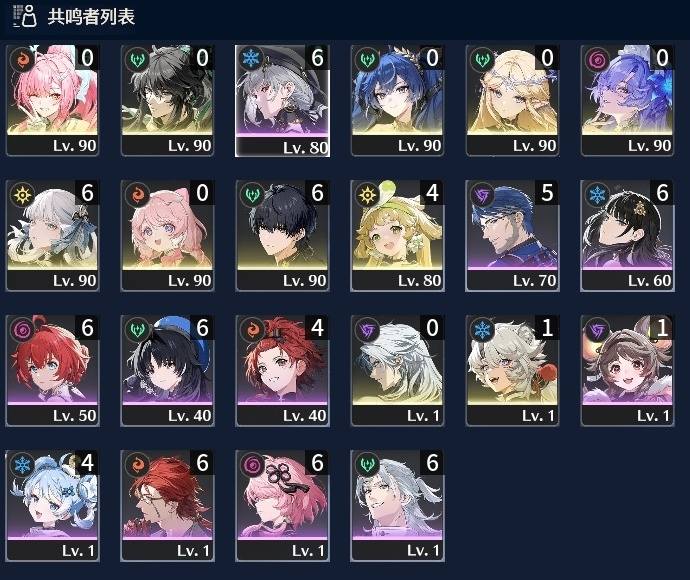Select the blue-haired Lv. 70 character with glasses
Image resolution: width=690 pixels, height=580 pixels.
point(512,235)
